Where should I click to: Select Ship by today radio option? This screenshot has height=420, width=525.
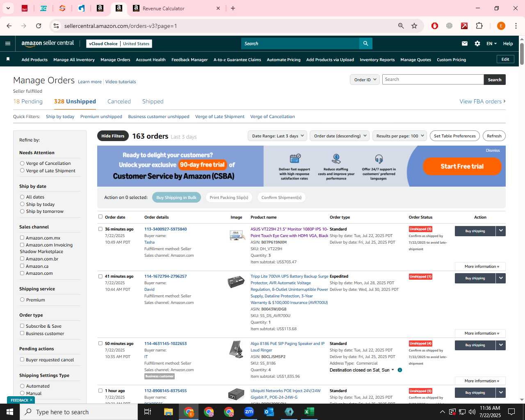coord(22,204)
